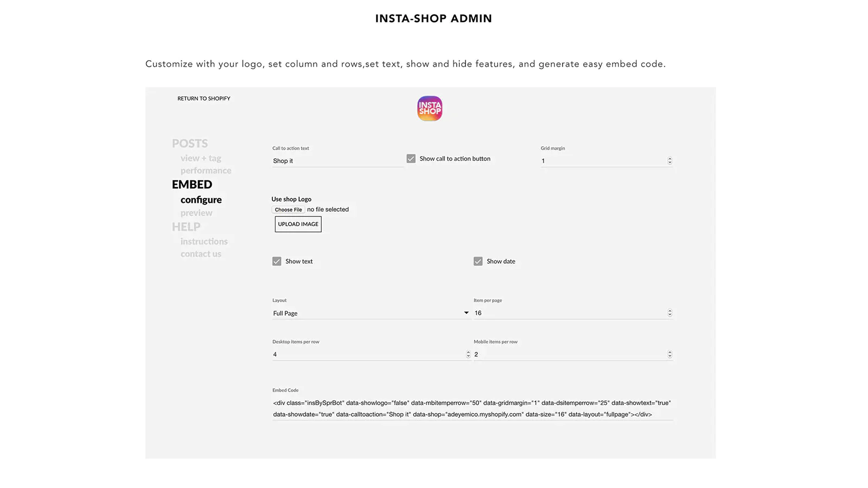868x488 pixels.
Task: Click Return to Shopify link
Action: click(x=204, y=99)
